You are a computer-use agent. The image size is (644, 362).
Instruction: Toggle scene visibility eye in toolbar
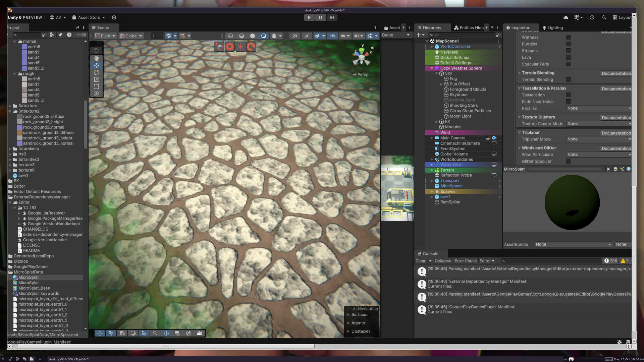tap(332, 36)
